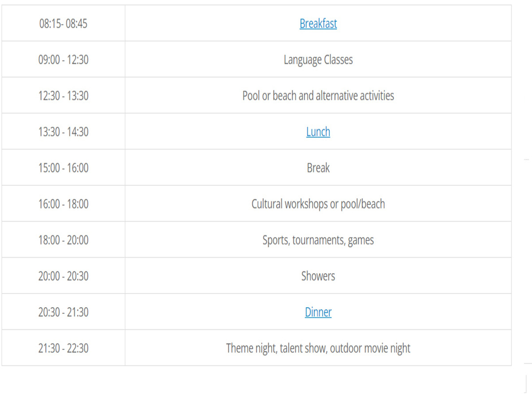Select the Showers activity text
The image size is (532, 399).
click(318, 276)
